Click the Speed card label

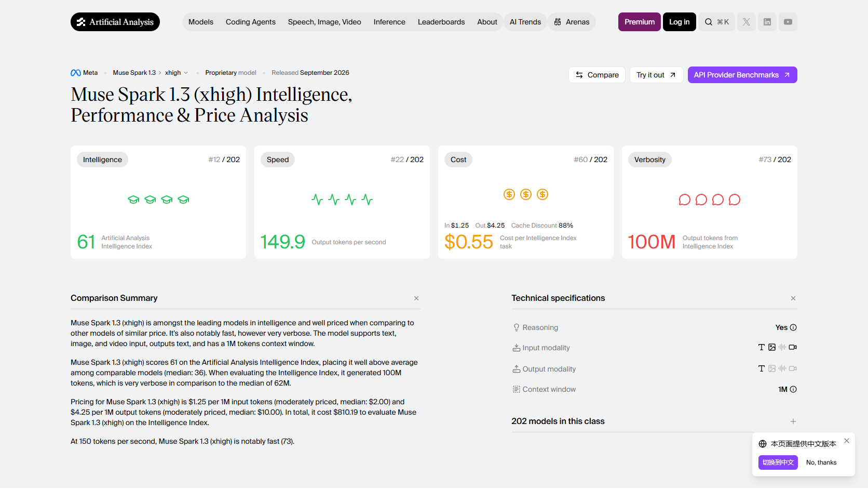(x=278, y=160)
